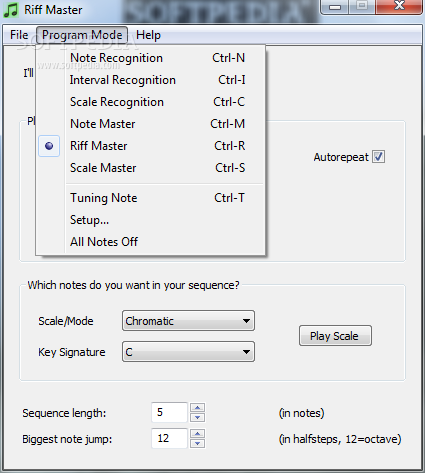Open the Help menu

point(148,35)
